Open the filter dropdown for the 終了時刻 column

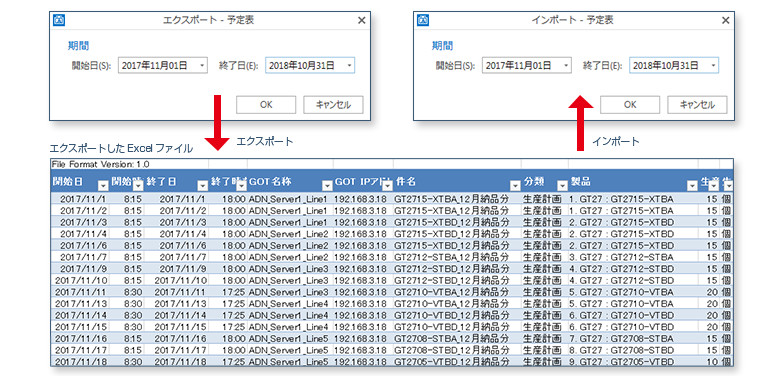point(241,186)
